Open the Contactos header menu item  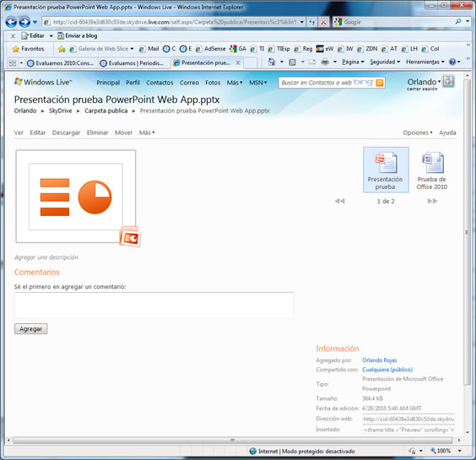[160, 83]
